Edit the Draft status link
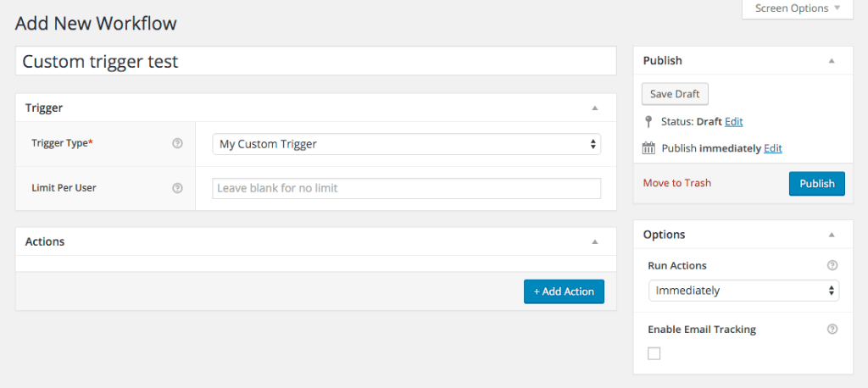This screenshot has height=388, width=868. pyautogui.click(x=734, y=121)
